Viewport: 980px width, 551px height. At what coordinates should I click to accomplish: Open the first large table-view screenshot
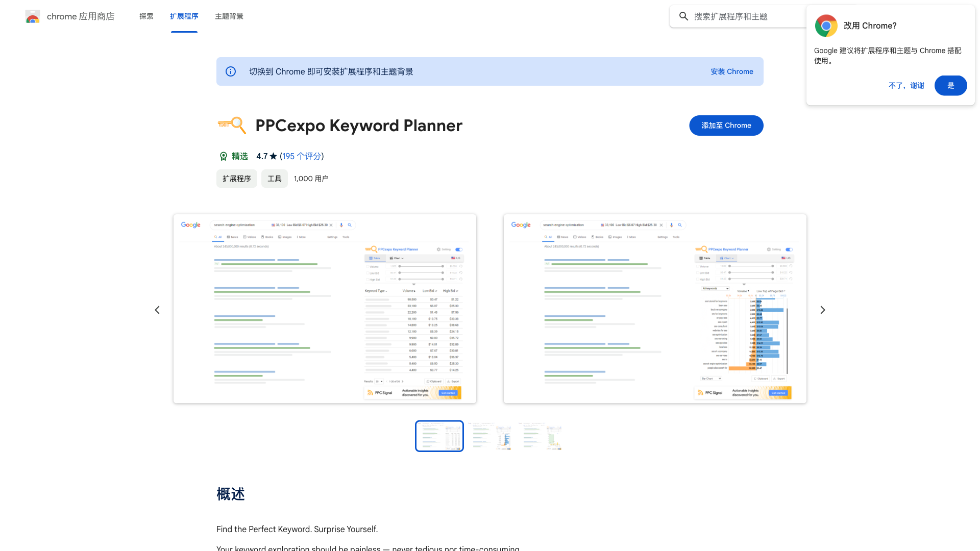(325, 309)
